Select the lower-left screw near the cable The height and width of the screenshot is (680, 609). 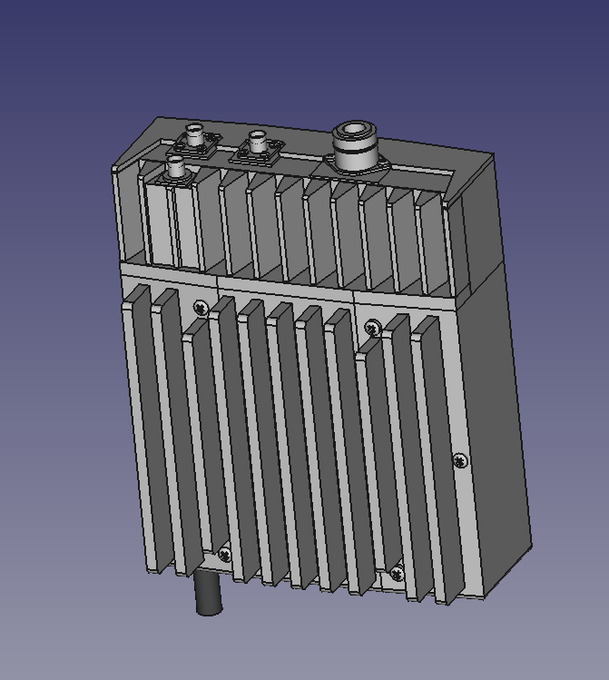[x=225, y=554]
